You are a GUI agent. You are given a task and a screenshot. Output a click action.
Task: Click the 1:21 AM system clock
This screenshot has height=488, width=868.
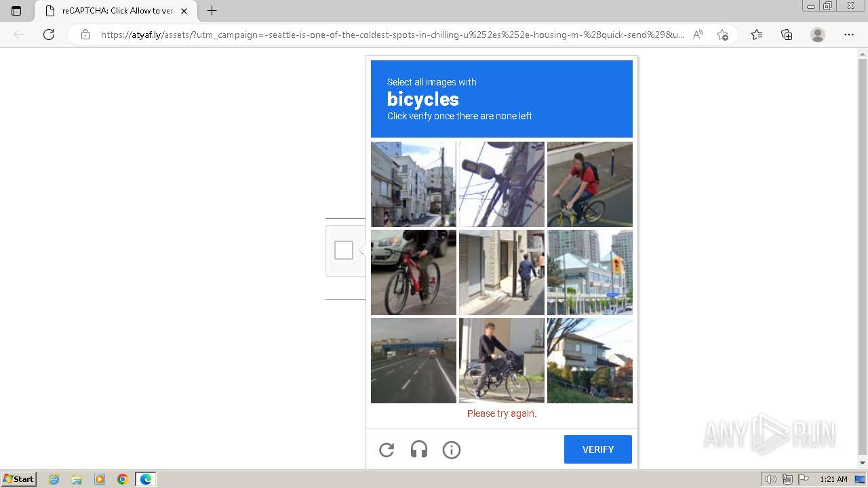(x=833, y=479)
